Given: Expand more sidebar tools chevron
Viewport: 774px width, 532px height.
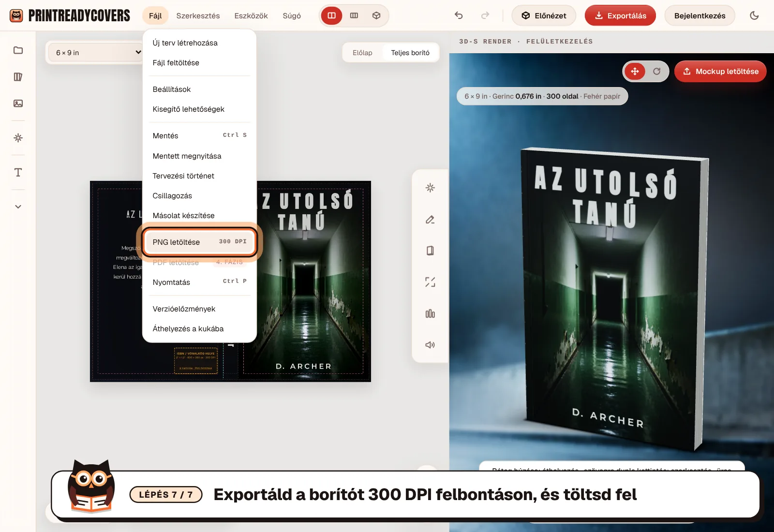Looking at the screenshot, I should pos(18,207).
